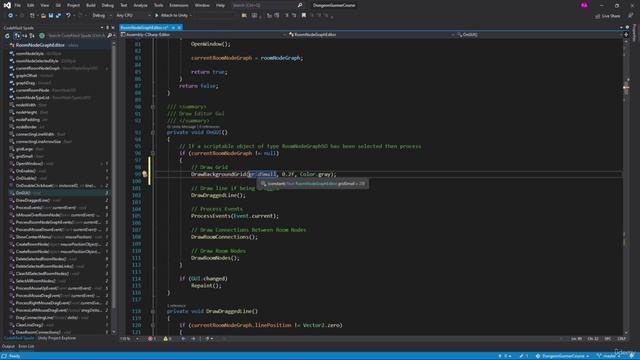Screen dimensions: 640x360
Task: Open the CodeMaid Spade window options dropdown
Action: pos(102,28)
